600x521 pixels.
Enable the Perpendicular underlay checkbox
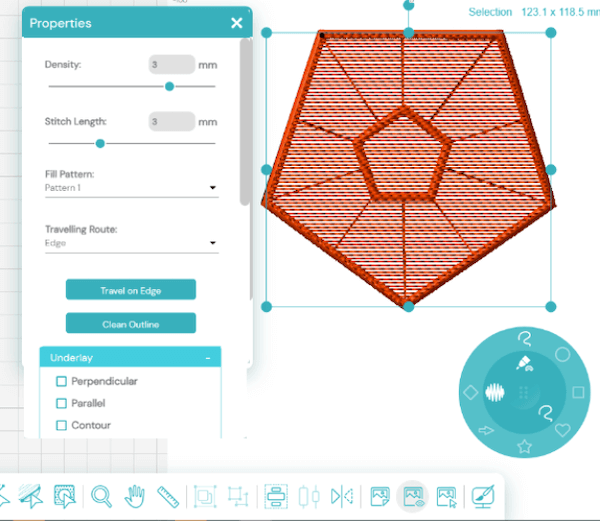62,381
